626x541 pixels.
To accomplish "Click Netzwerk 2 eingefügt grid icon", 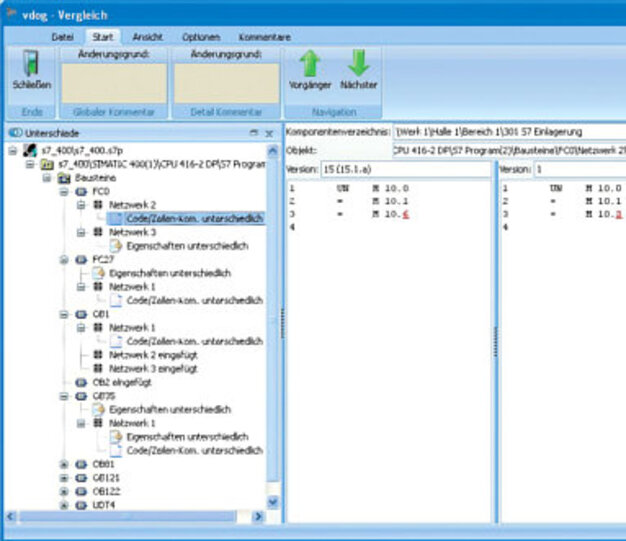I will [x=98, y=355].
